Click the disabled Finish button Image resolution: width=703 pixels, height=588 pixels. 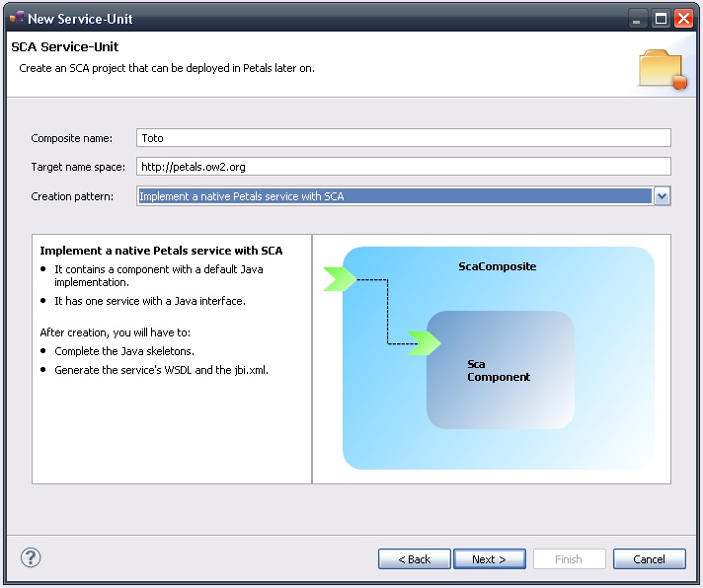[x=569, y=559]
